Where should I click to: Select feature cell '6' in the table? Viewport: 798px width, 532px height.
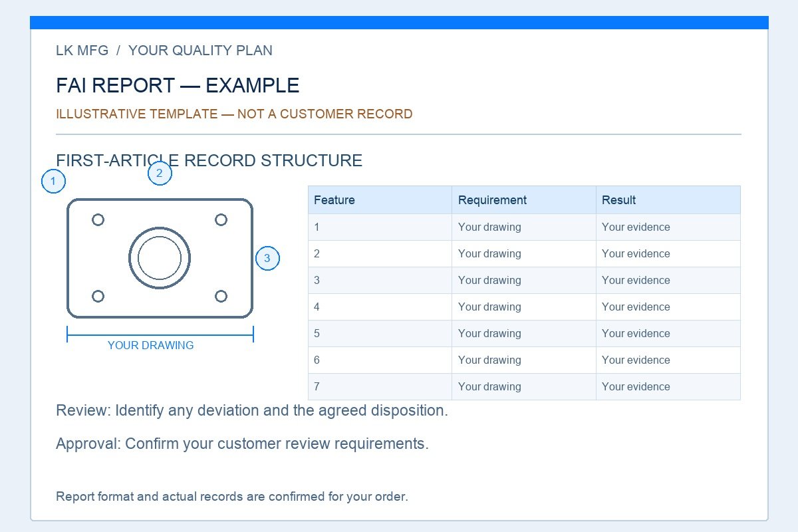click(x=380, y=360)
